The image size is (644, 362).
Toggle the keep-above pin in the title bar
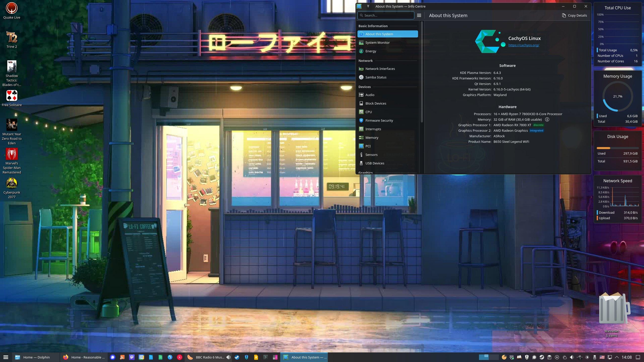368,6
